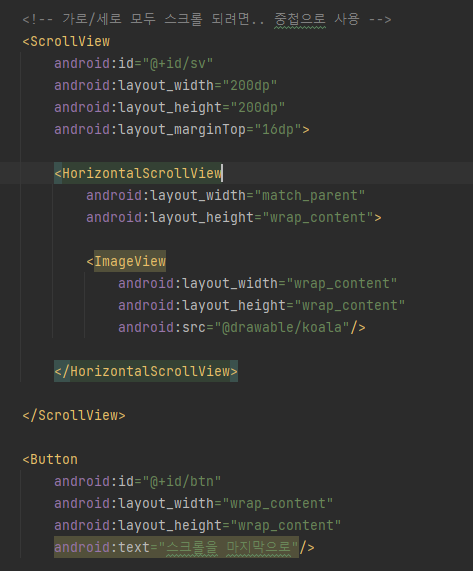Click the opening HorizontalScrollView tag
473x571 pixels.
pos(138,173)
